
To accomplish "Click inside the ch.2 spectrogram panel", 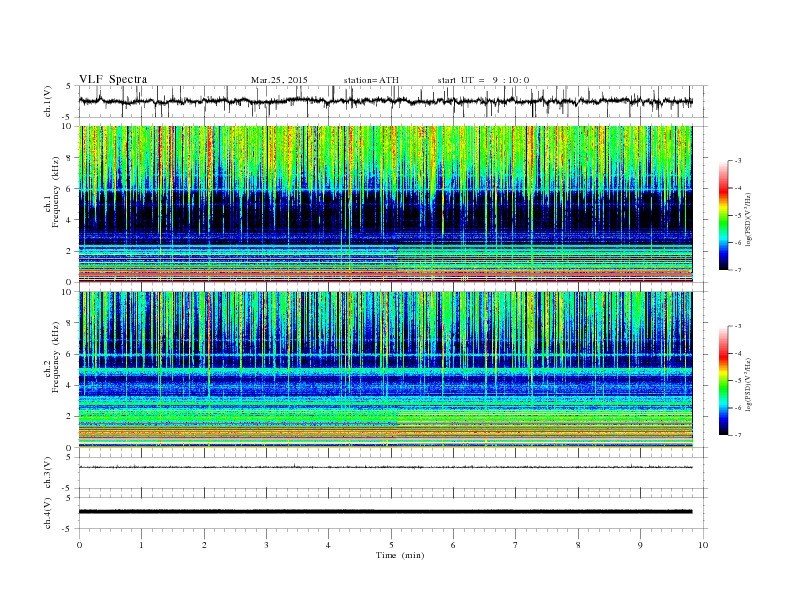I will point(385,370).
